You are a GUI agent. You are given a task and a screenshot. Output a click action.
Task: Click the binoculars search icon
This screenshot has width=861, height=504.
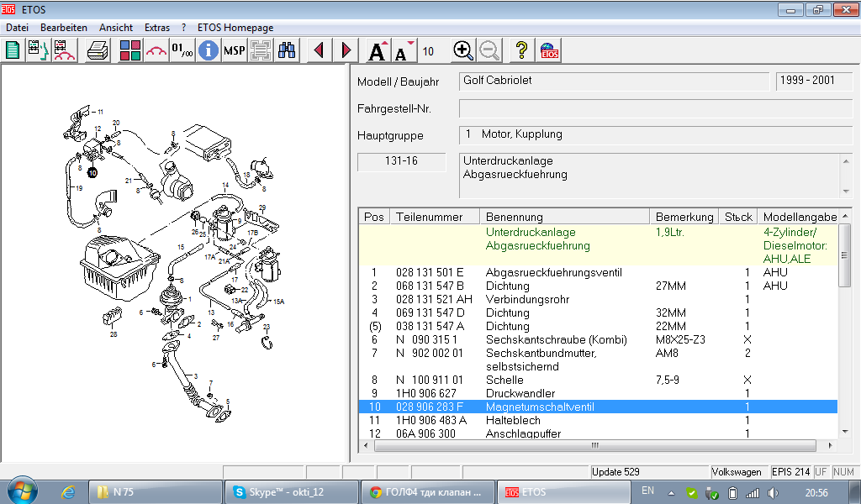287,50
